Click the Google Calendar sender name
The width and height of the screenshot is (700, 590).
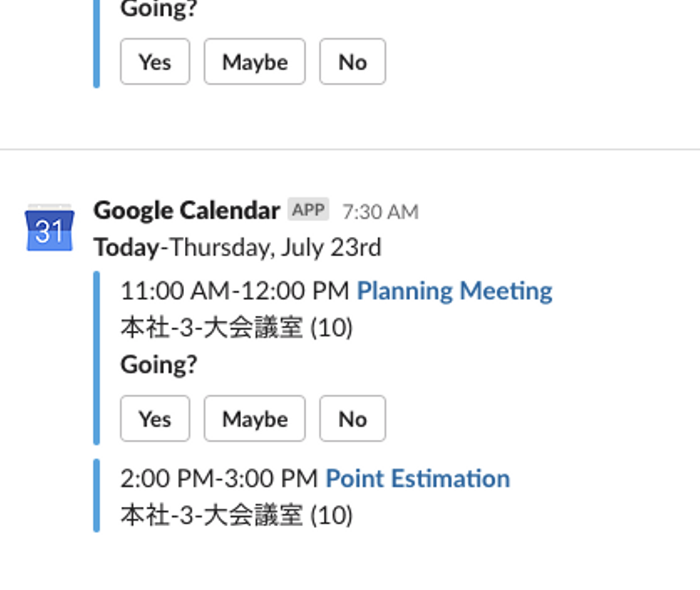187,211
